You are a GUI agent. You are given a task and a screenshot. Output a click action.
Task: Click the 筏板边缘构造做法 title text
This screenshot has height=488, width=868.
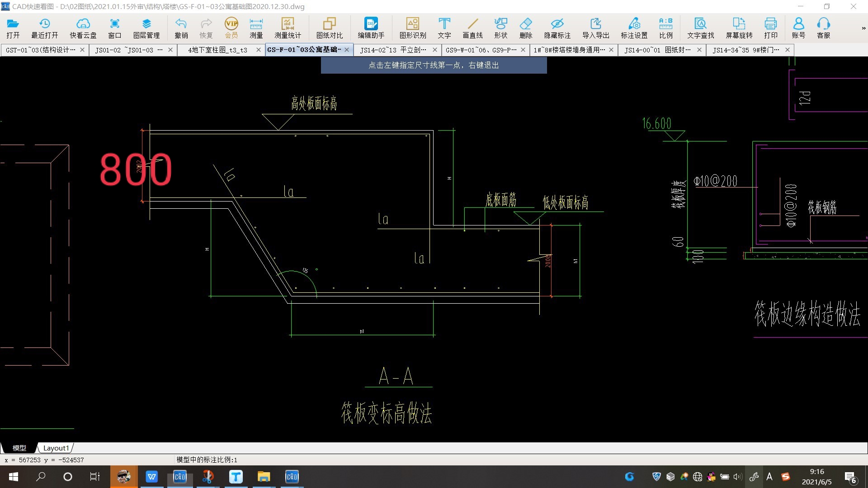(x=807, y=314)
